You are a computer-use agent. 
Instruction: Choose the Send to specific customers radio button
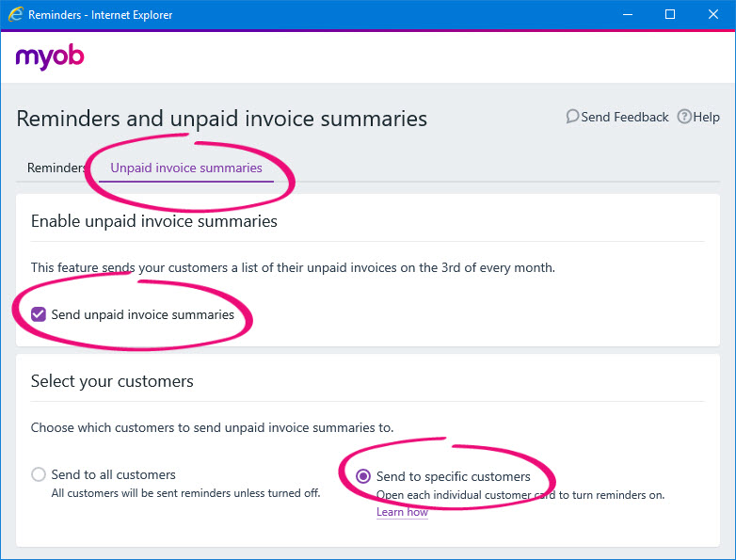pyautogui.click(x=363, y=476)
